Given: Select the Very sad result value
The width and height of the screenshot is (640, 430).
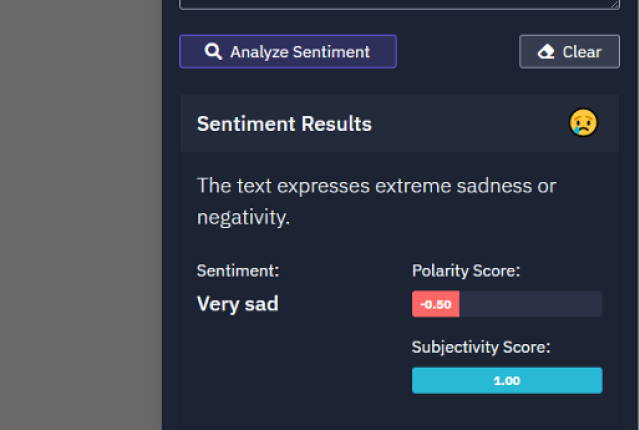Looking at the screenshot, I should click(x=238, y=304).
